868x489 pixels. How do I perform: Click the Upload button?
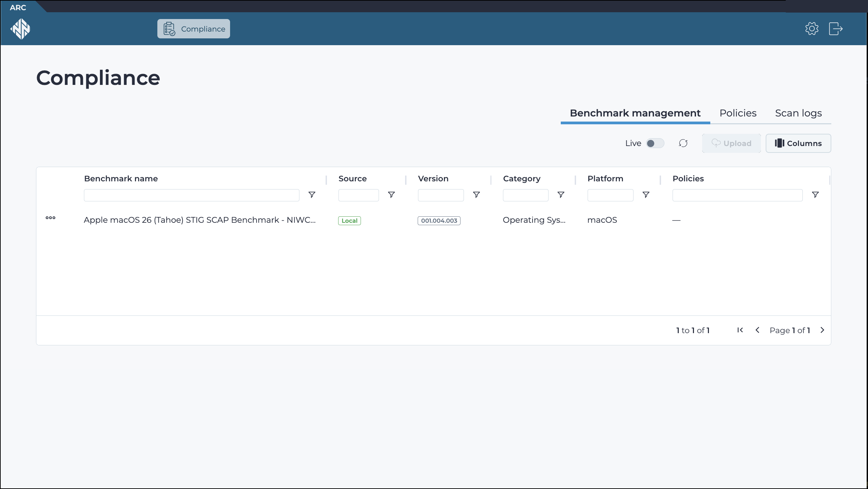coord(731,143)
